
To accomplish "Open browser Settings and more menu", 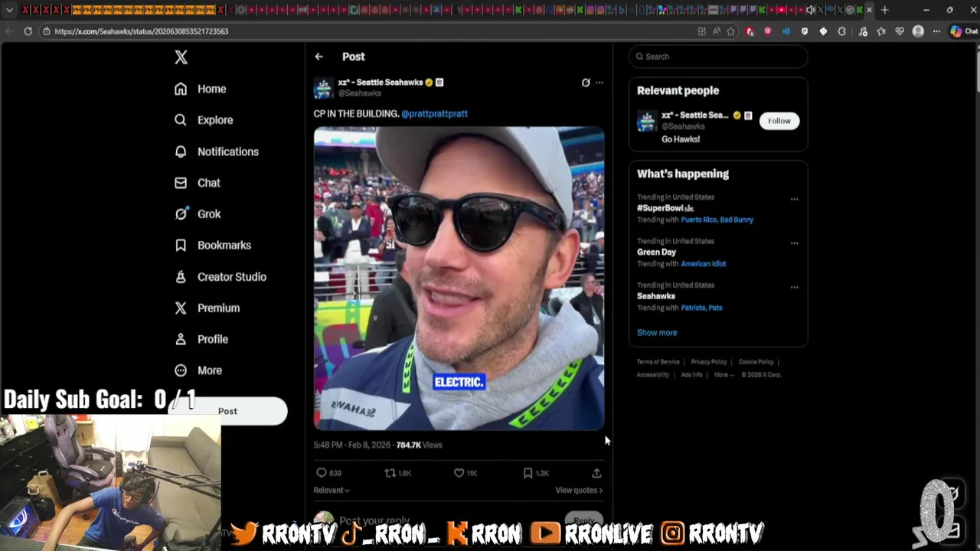I will [x=936, y=31].
